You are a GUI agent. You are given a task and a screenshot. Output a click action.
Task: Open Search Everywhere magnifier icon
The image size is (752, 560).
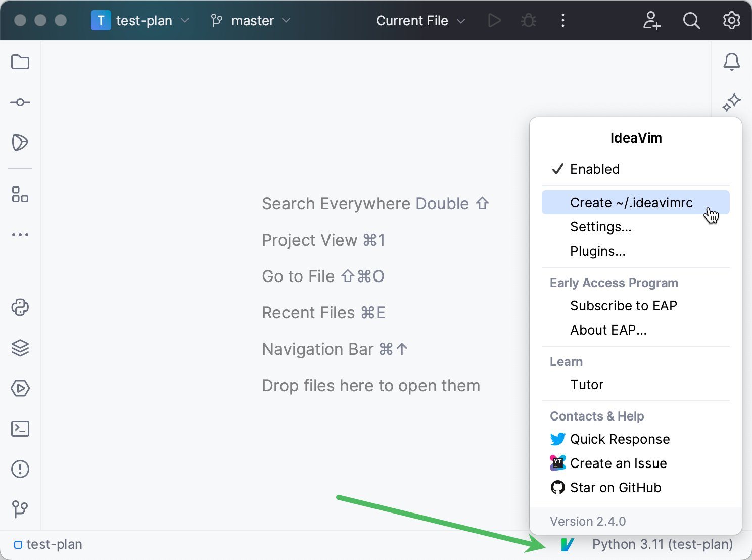691,20
